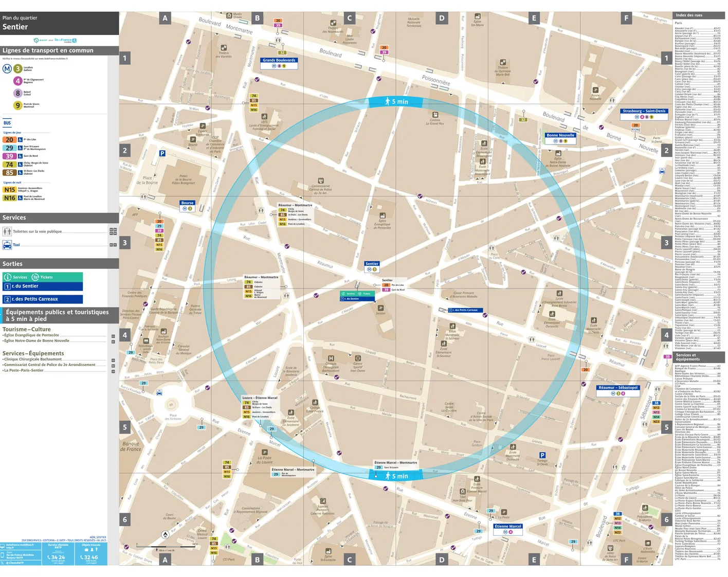Click the bottom 5 min walking-circle marker
Image resolution: width=728 pixels, height=577 pixels.
(x=396, y=476)
